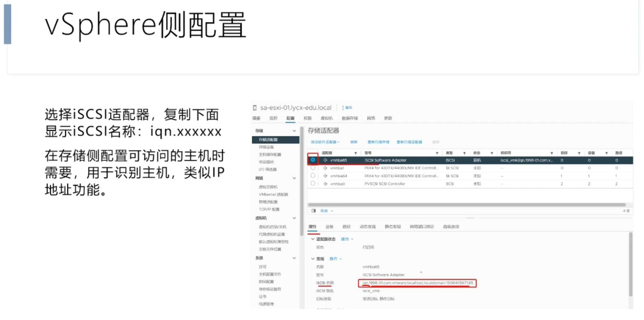Click the sidebar vertical scrollbar

302,181
